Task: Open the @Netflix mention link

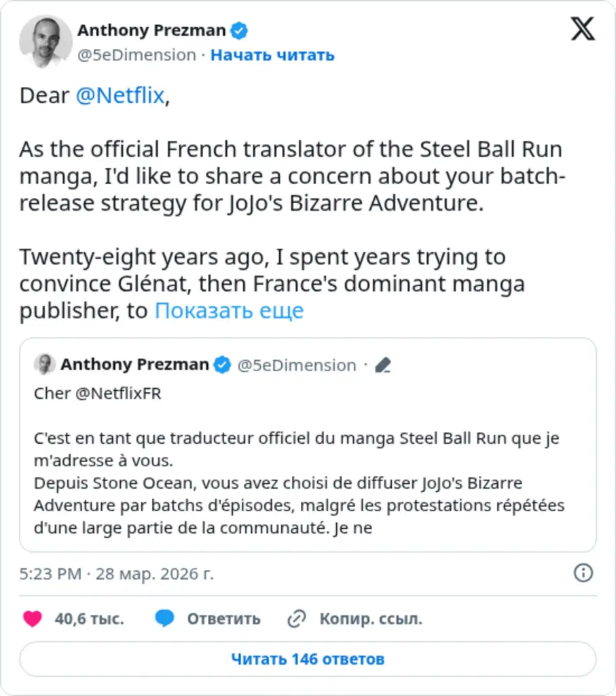Action: (120, 96)
